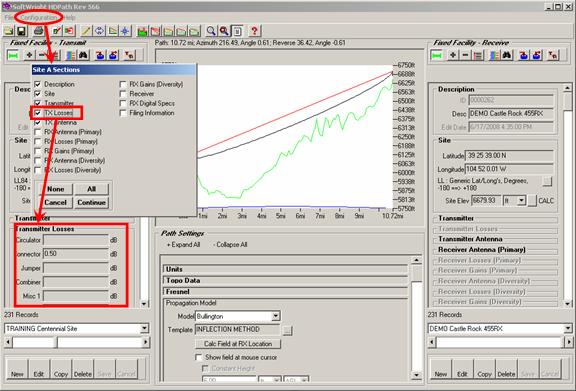Click Expand All link
The width and height of the screenshot is (576, 391).
183,245
